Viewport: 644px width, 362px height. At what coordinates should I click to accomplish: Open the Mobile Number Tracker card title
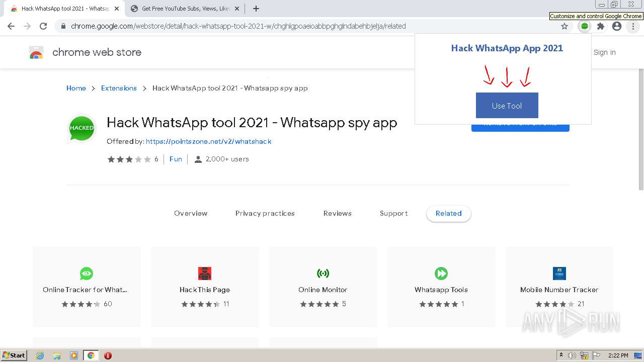[559, 290]
